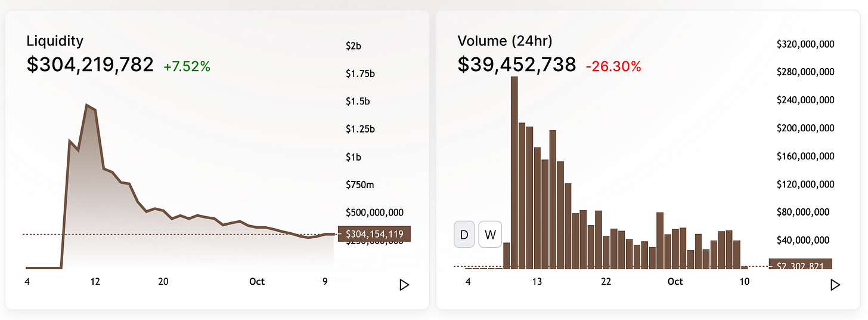Click the $304,219,782 liquidity total
This screenshot has height=320, width=868.
click(x=90, y=64)
